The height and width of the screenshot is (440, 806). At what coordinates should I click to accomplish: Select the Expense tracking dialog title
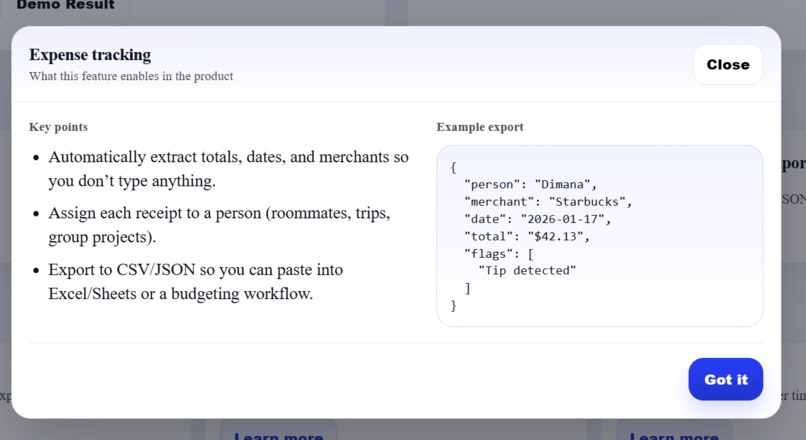[x=90, y=55]
